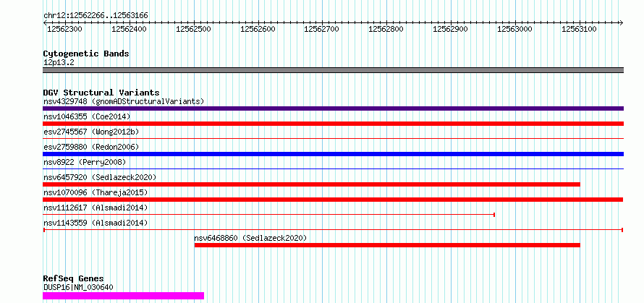Click the nsv8922 (Perry2008) label
Screen dimensions: 644x303
(85, 162)
